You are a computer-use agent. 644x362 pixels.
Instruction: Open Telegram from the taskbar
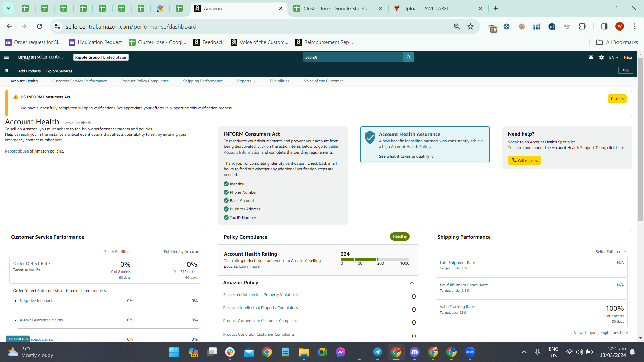[x=378, y=352]
